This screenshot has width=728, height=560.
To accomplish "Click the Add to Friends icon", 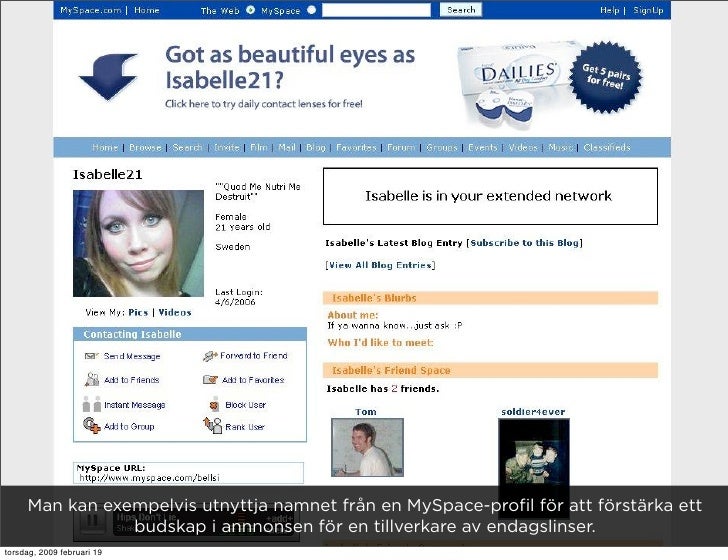I will pos(91,379).
